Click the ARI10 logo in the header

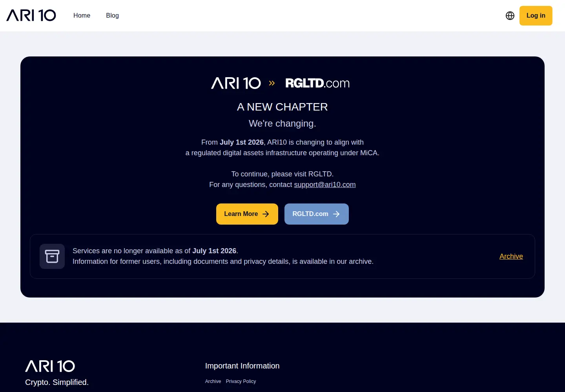pos(31,15)
